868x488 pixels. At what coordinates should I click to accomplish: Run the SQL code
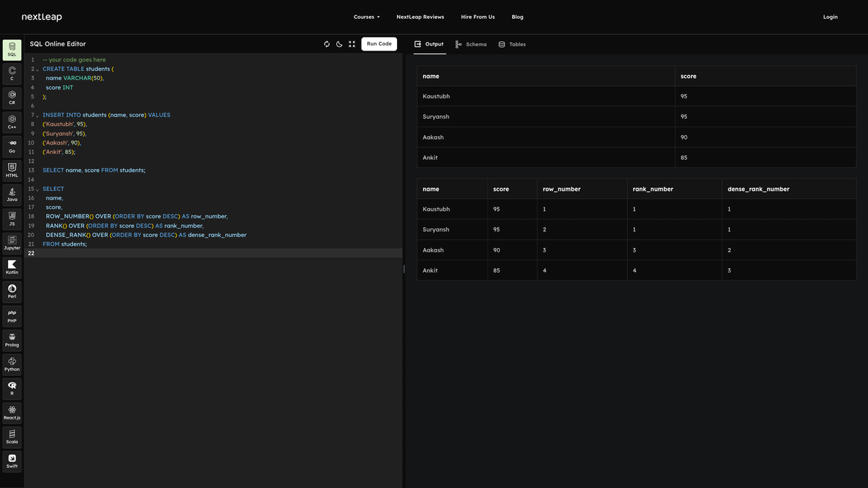point(379,44)
